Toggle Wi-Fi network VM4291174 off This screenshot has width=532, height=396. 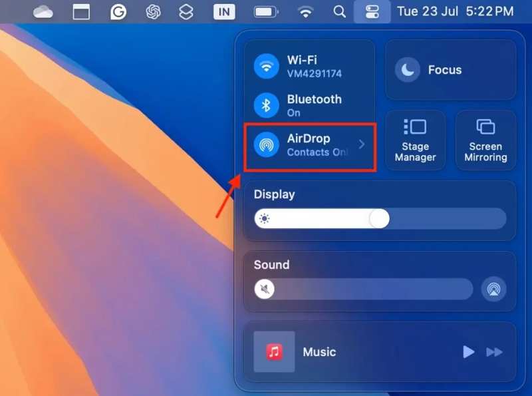(x=266, y=66)
